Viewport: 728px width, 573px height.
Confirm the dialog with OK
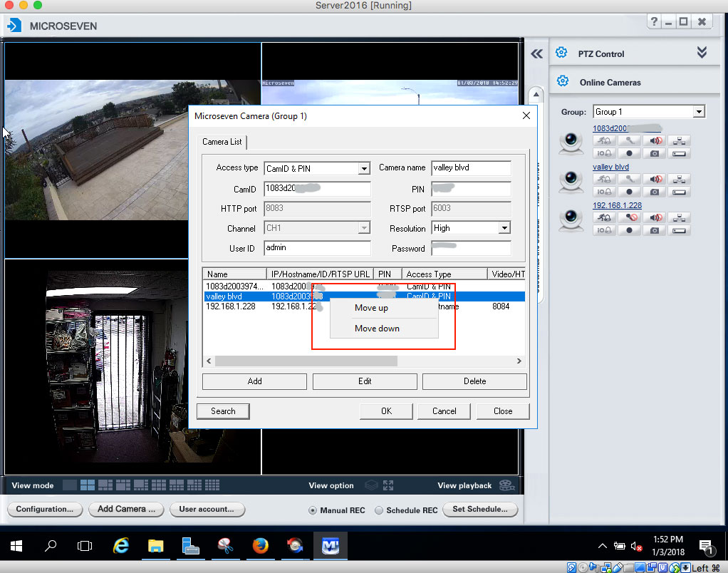point(386,411)
